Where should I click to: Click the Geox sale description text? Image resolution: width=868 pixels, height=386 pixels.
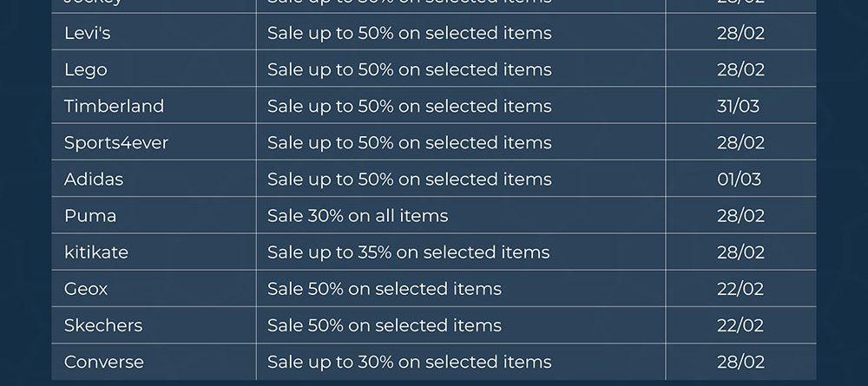coord(384,289)
